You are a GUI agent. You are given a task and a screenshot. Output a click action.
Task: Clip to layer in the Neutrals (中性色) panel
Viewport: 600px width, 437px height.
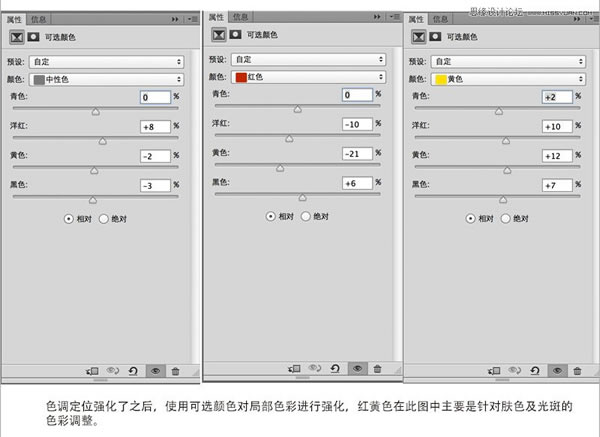click(93, 371)
